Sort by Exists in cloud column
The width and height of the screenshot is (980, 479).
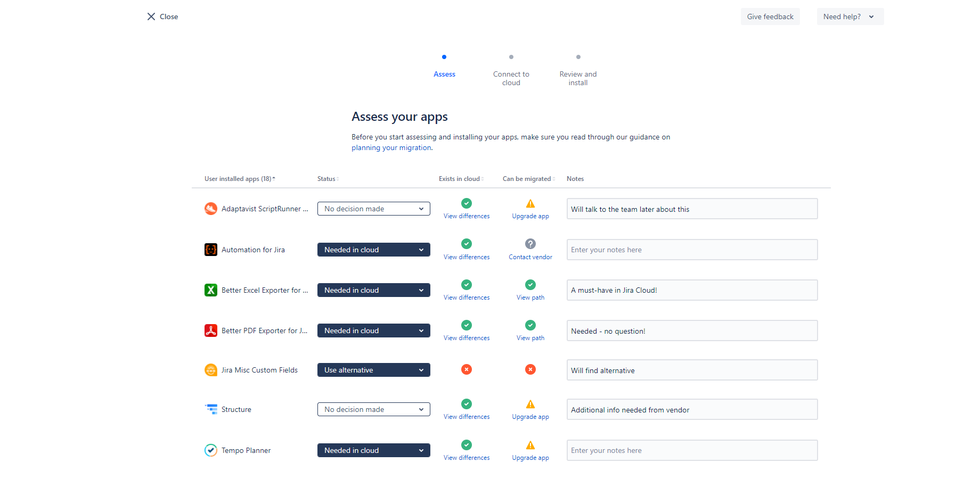pyautogui.click(x=461, y=179)
